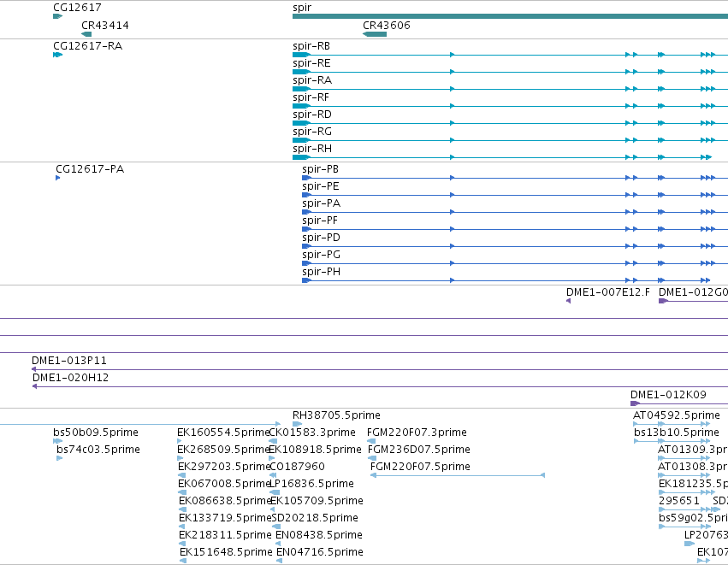Select protein spir-PA

[x=321, y=203]
